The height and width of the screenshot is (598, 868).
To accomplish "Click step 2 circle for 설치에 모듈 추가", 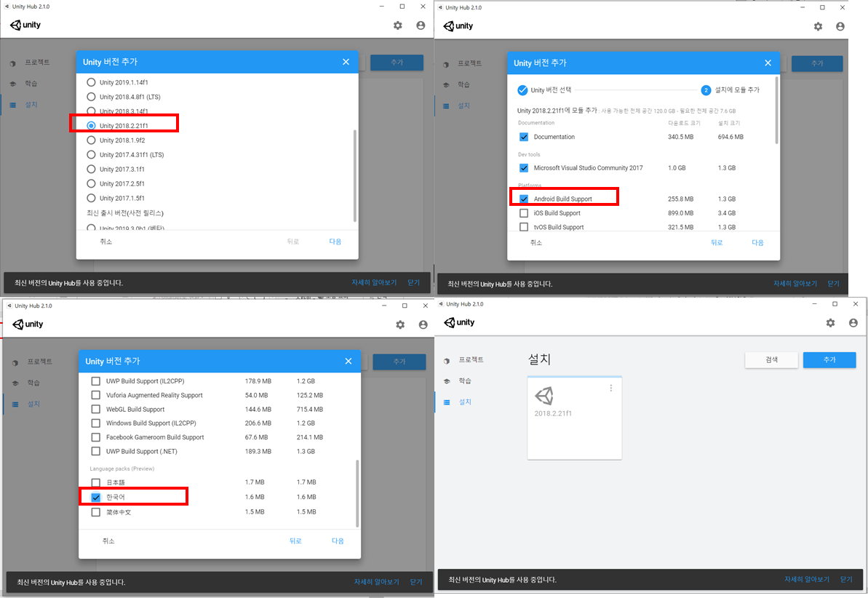I will pos(706,90).
